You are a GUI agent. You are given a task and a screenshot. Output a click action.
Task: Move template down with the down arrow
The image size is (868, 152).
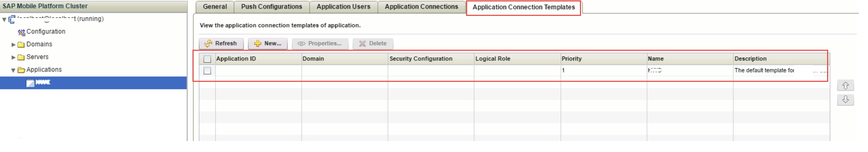tap(845, 100)
